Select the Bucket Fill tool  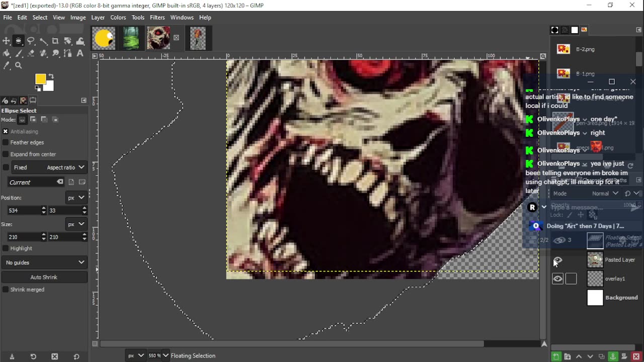(x=7, y=53)
